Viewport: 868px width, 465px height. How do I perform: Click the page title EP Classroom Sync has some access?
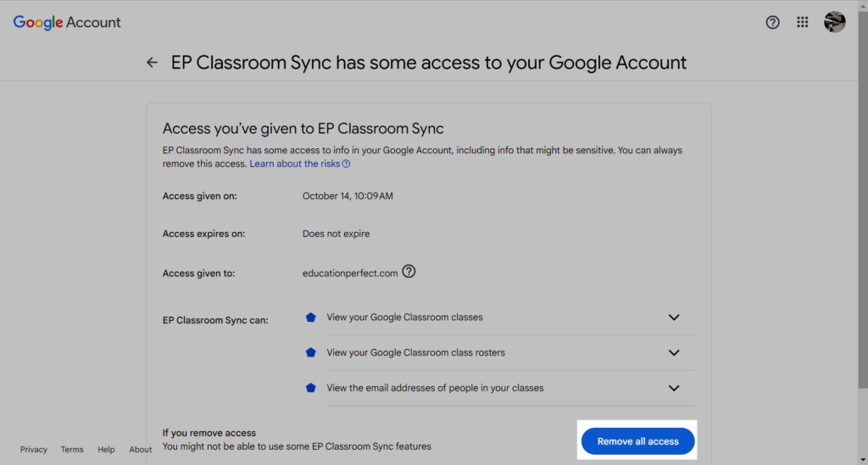click(428, 63)
